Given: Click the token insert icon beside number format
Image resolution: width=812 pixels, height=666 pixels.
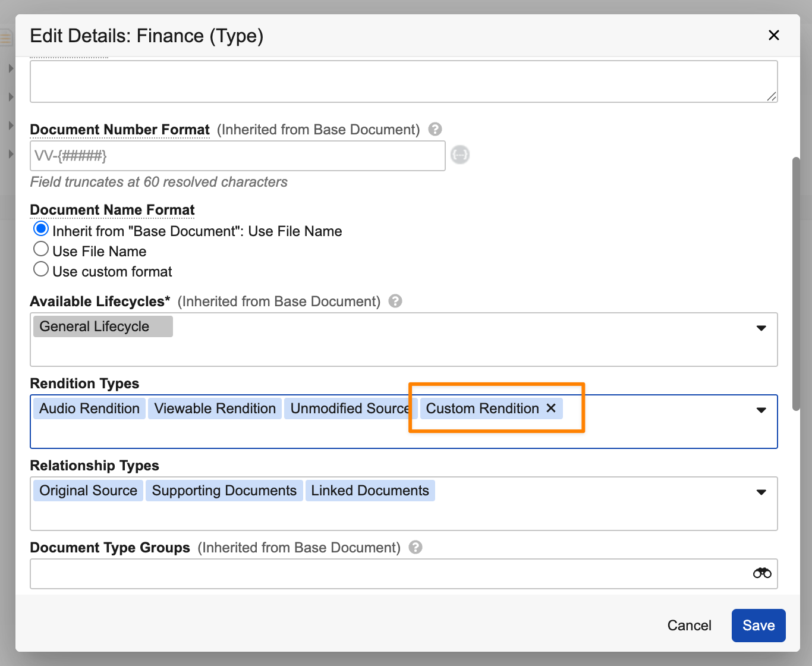Looking at the screenshot, I should click(x=460, y=155).
